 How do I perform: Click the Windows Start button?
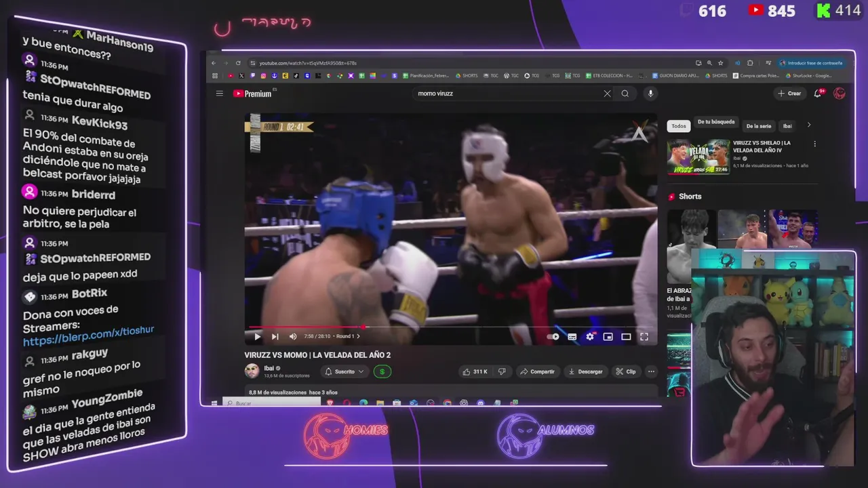pos(214,403)
